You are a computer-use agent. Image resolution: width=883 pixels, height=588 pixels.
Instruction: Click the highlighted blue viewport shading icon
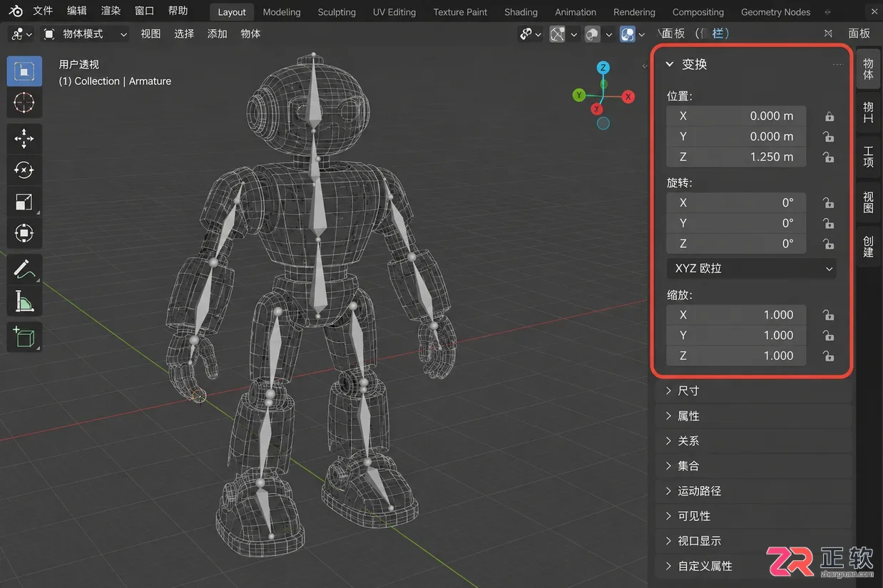(x=628, y=33)
